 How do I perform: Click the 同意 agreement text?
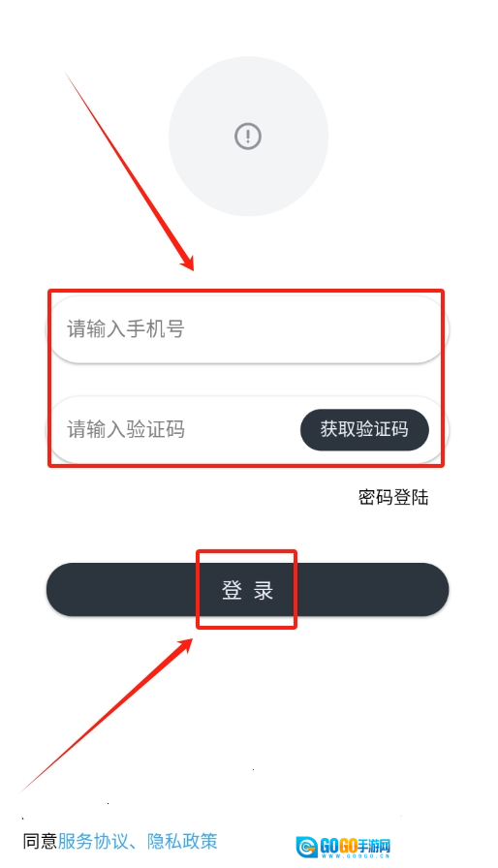(x=40, y=842)
